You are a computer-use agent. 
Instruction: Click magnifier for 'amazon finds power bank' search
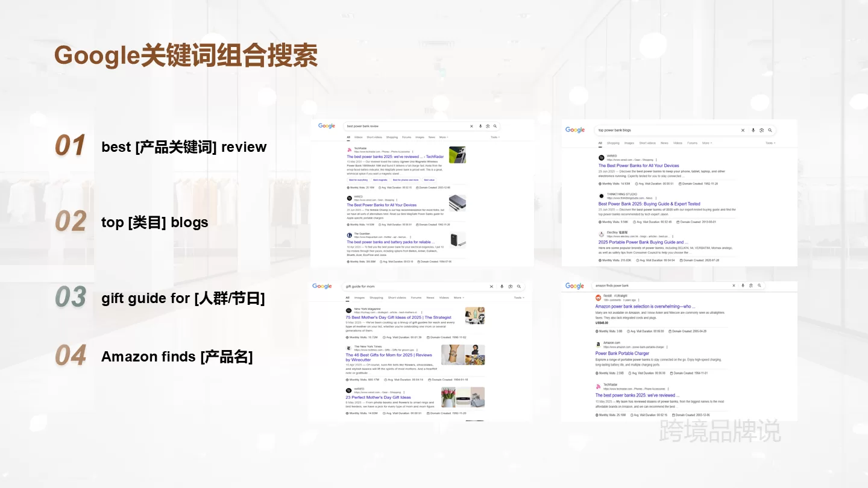759,286
